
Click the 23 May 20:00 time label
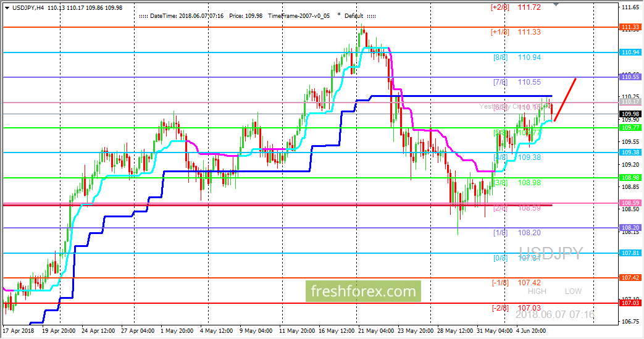[x=416, y=331]
